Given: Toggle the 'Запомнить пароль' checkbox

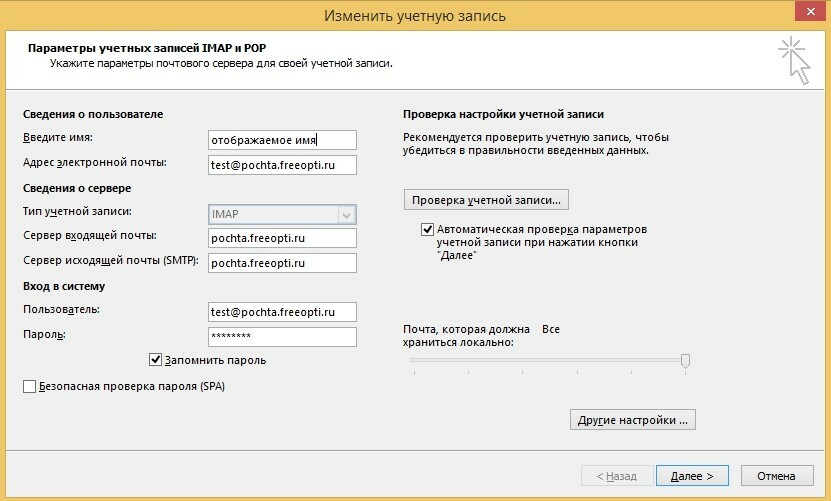Looking at the screenshot, I should click(x=155, y=360).
